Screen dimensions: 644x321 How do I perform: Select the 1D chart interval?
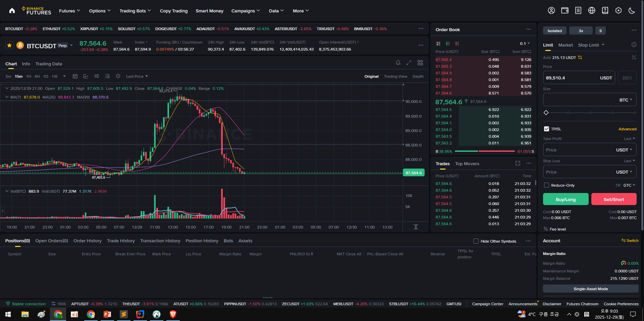[x=46, y=76]
